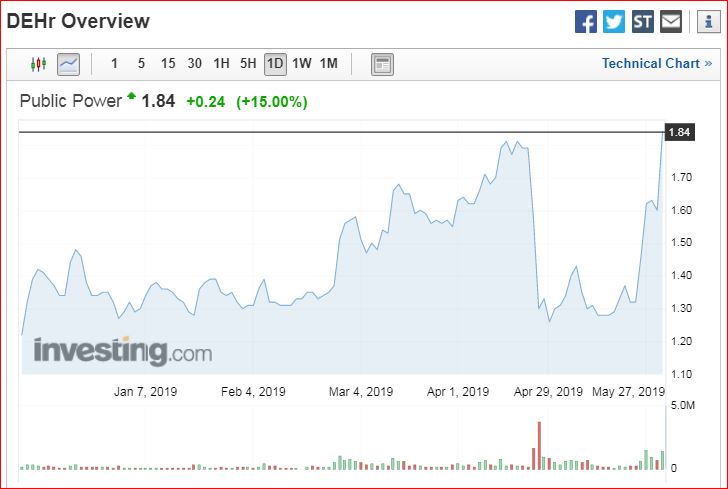
Task: Click the +0.24 change value
Action: 205,102
